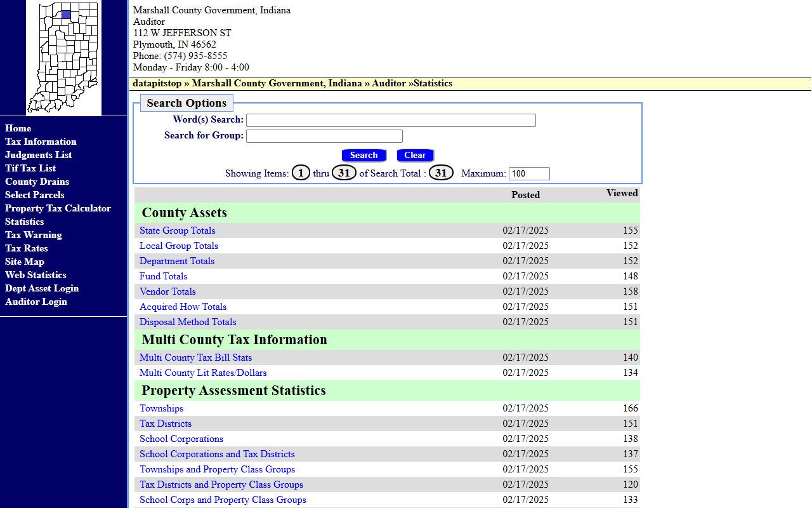The image size is (812, 508).
Task: Go to Tax Information in sidebar
Action: (x=41, y=142)
